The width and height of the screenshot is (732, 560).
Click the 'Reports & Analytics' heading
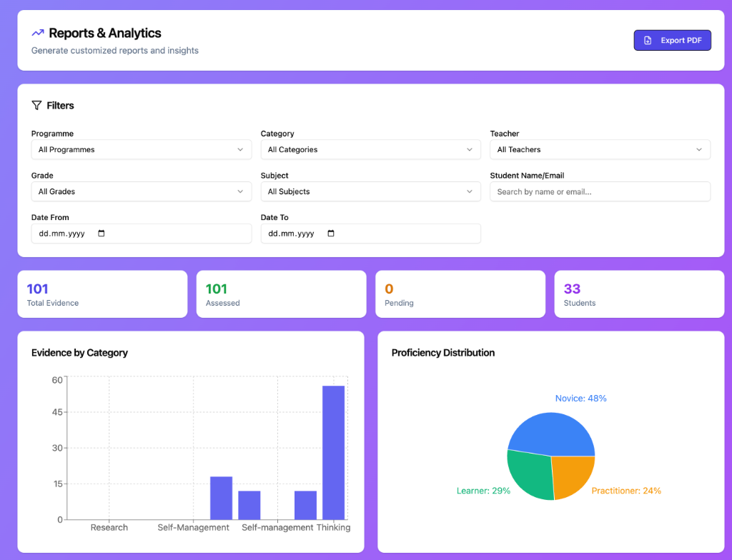pyautogui.click(x=105, y=33)
